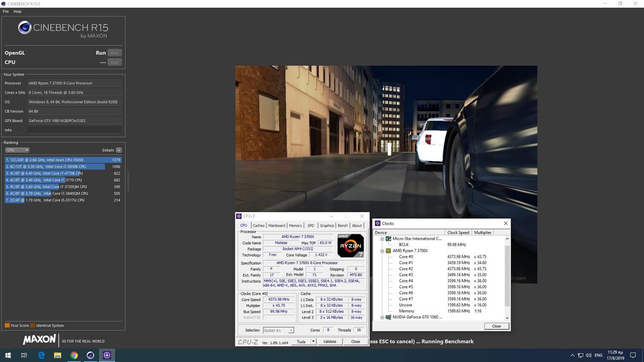Click the Multiplier column header
Image resolution: width=644 pixels, height=362 pixels.
[483, 232]
